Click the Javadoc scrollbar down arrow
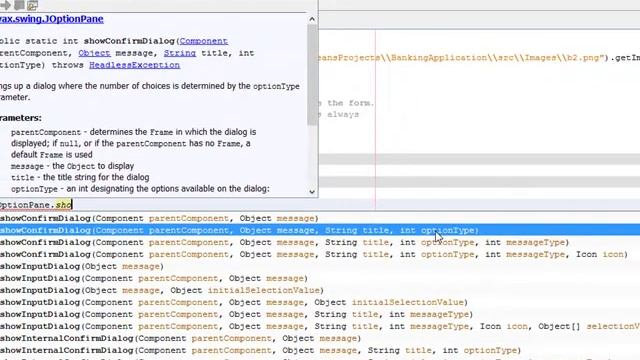 (312, 192)
